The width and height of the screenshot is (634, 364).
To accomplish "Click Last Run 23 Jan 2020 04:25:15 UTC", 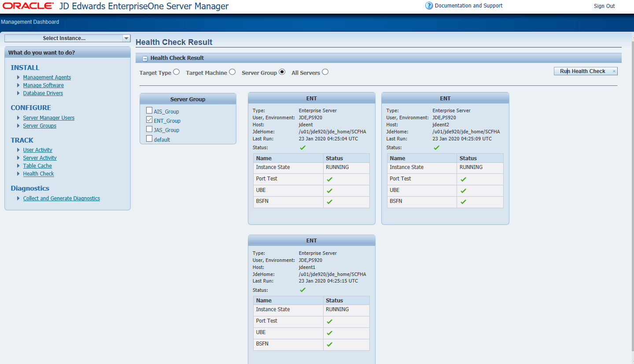I will coord(328,281).
